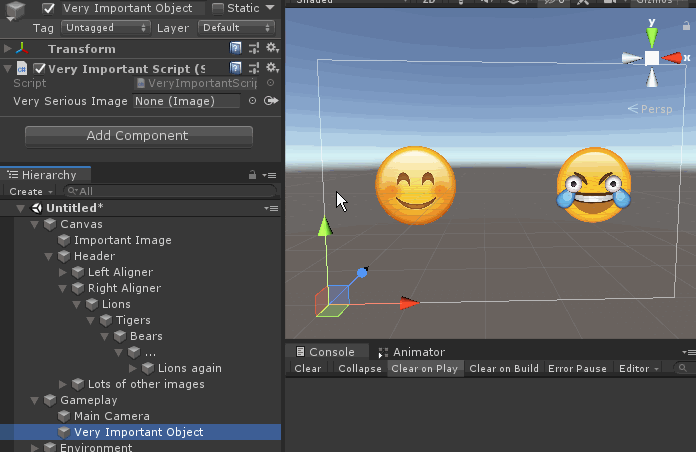Open the Layer dropdown showing Default
This screenshot has width=696, height=452.
[236, 28]
